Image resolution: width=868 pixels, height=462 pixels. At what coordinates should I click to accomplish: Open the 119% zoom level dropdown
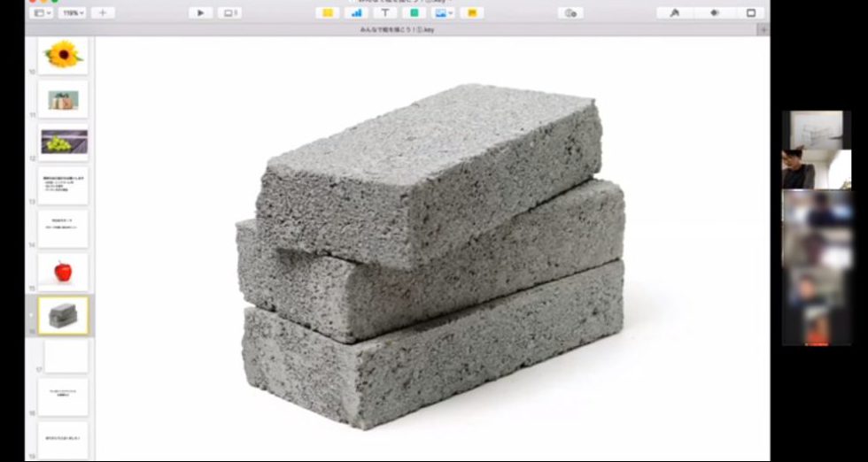click(x=73, y=12)
